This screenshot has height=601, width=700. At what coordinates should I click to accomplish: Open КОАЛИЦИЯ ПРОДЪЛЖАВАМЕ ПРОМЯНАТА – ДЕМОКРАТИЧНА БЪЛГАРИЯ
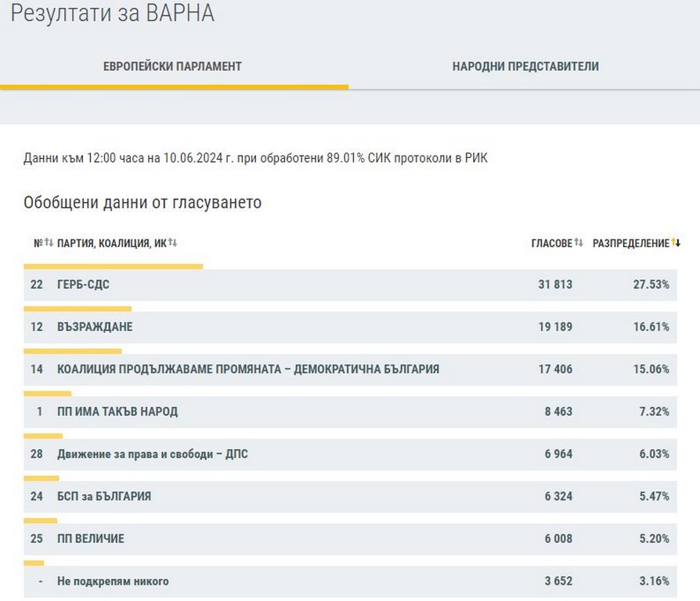pos(248,369)
